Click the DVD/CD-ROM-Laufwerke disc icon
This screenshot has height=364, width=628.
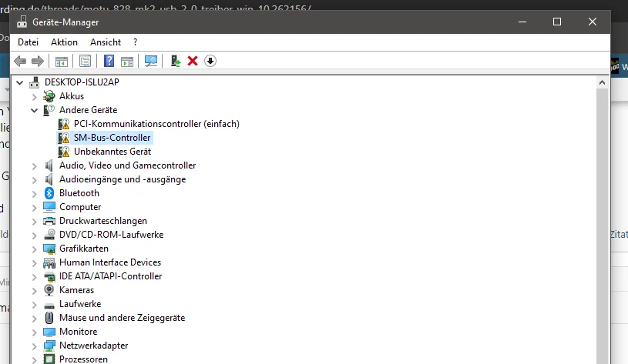point(49,235)
